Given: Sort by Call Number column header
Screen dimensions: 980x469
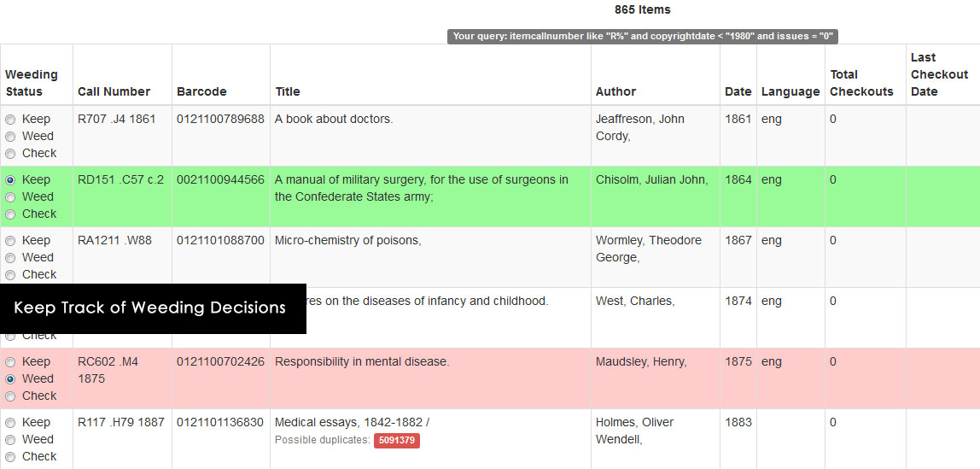Looking at the screenshot, I should [x=114, y=91].
